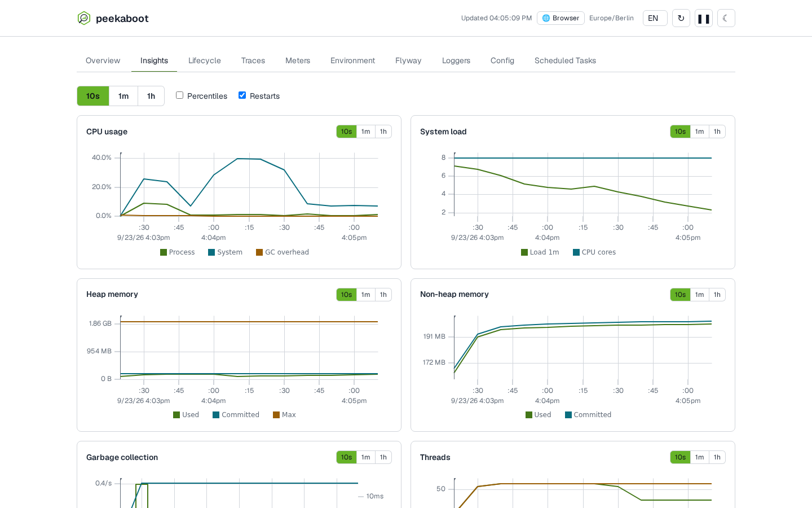Image resolution: width=812 pixels, height=508 pixels.
Task: Toggle Committed in Heap memory legend
Action: coord(236,415)
